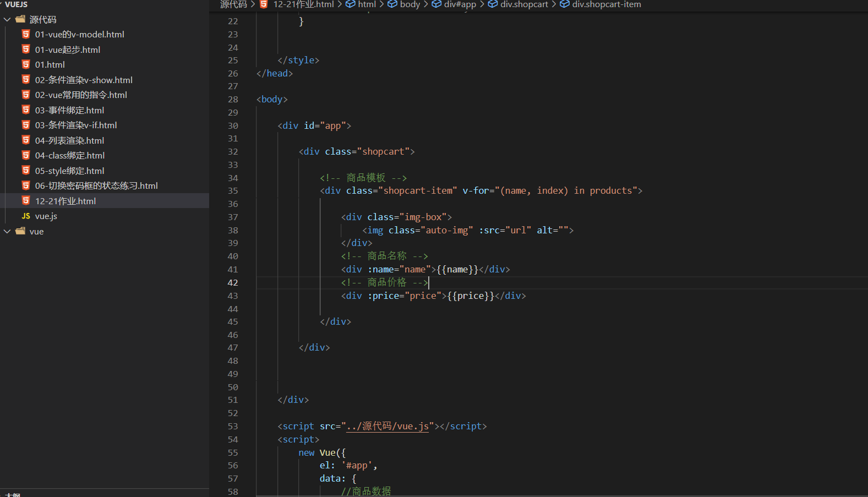Click HTML5 icon beside 12-21作业.html in explorer
The width and height of the screenshot is (868, 497).
(x=26, y=200)
